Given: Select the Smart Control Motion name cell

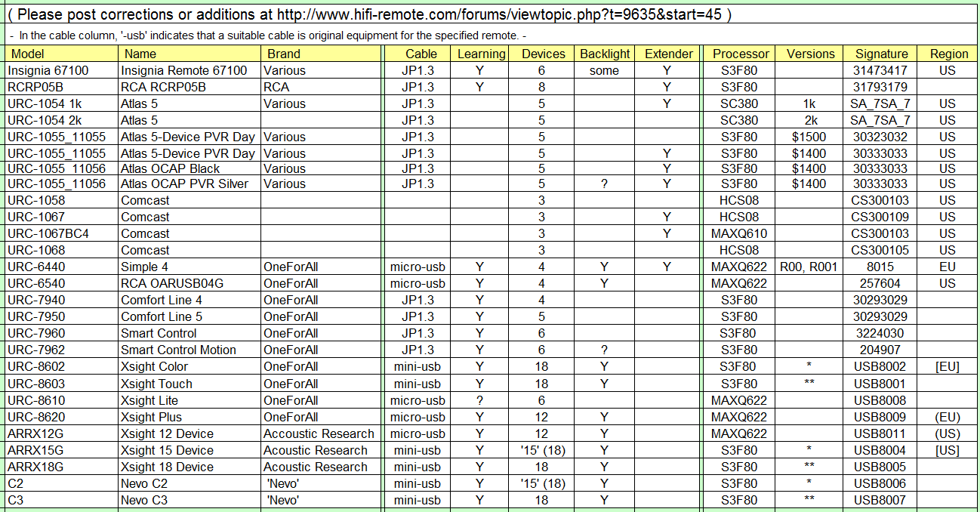Looking at the screenshot, I should [x=178, y=350].
